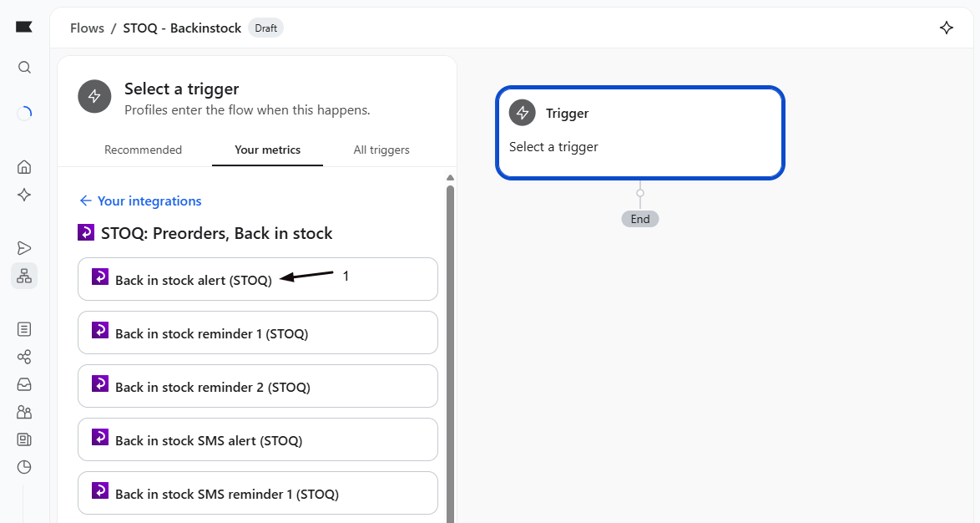This screenshot has width=980, height=523.
Task: Click 'STOQ: Preorders, Back in stock' heading
Action: [x=217, y=233]
